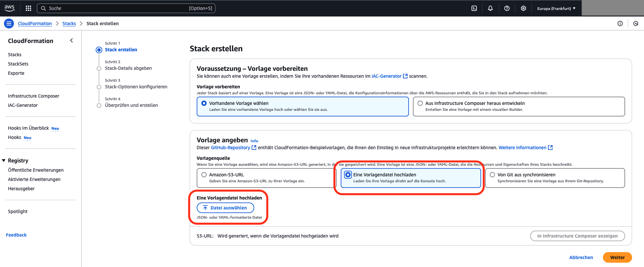Screen dimensions: 644x267
Task: Open Spotlight in the sidebar
Action: pos(18,211)
